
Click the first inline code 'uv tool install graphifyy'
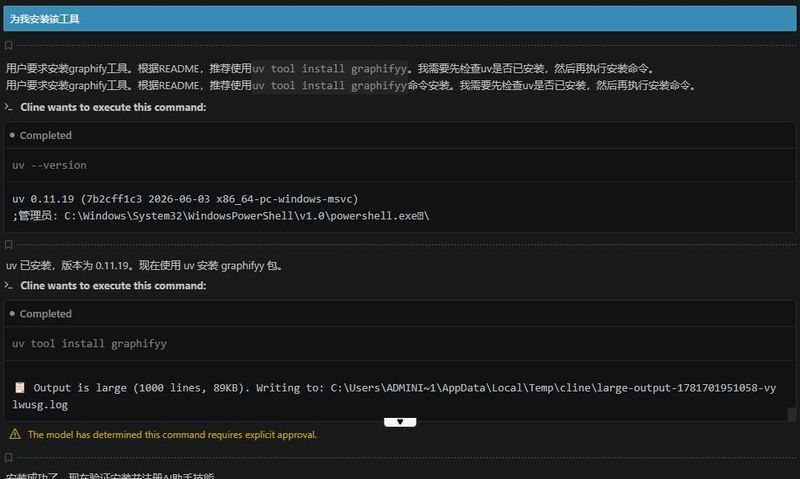pos(330,68)
